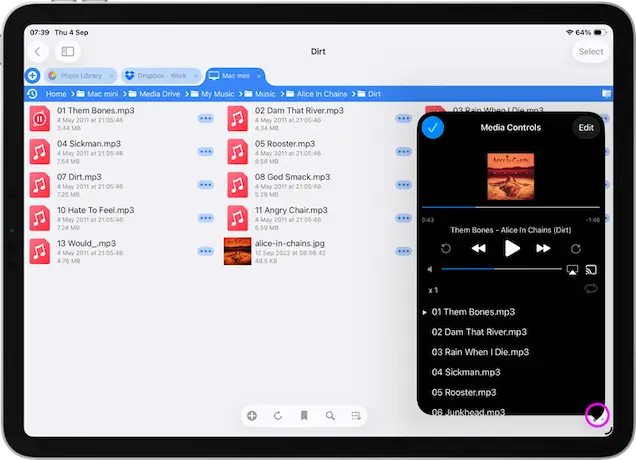636x460 pixels.
Task: Open AirPlay output in Media Controls
Action: click(572, 270)
